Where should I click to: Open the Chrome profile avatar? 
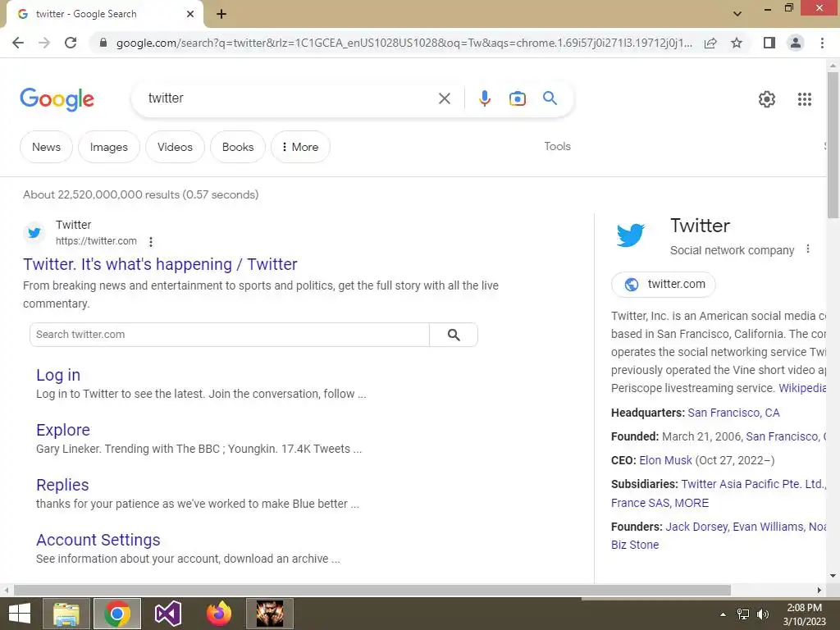[x=796, y=43]
